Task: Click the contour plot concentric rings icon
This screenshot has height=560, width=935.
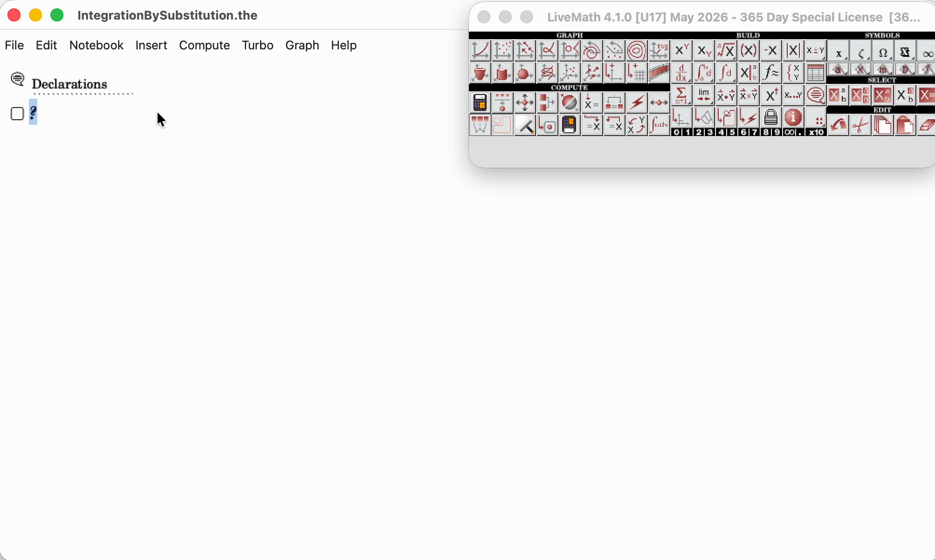Action: tap(637, 50)
